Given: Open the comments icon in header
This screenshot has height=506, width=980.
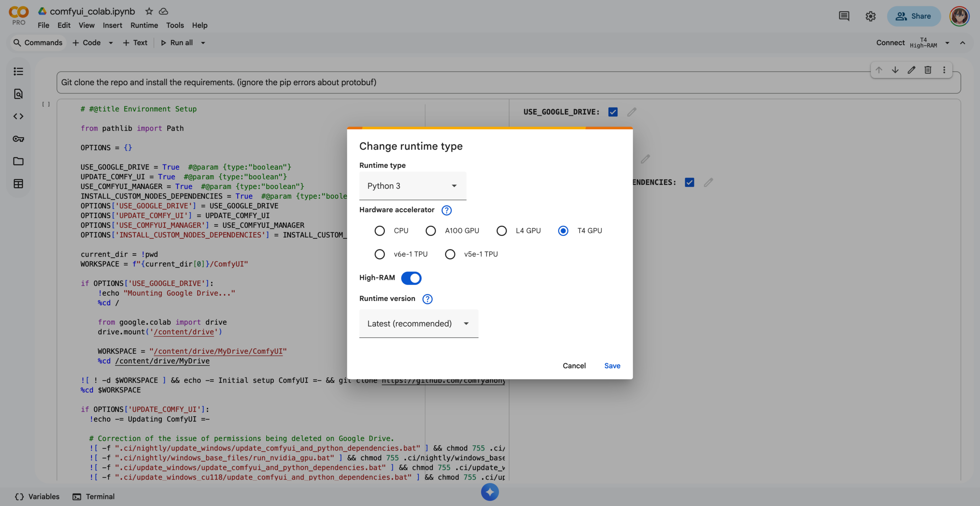Looking at the screenshot, I should click(844, 16).
